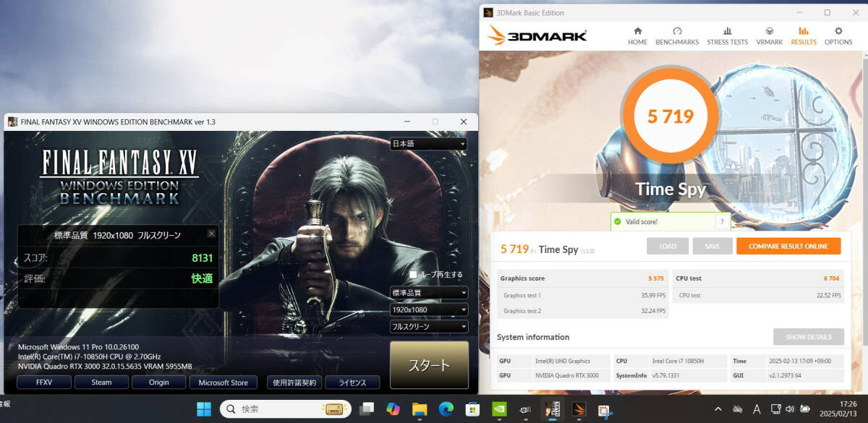Go to STRESS TESTS in 3DMark

tap(727, 36)
